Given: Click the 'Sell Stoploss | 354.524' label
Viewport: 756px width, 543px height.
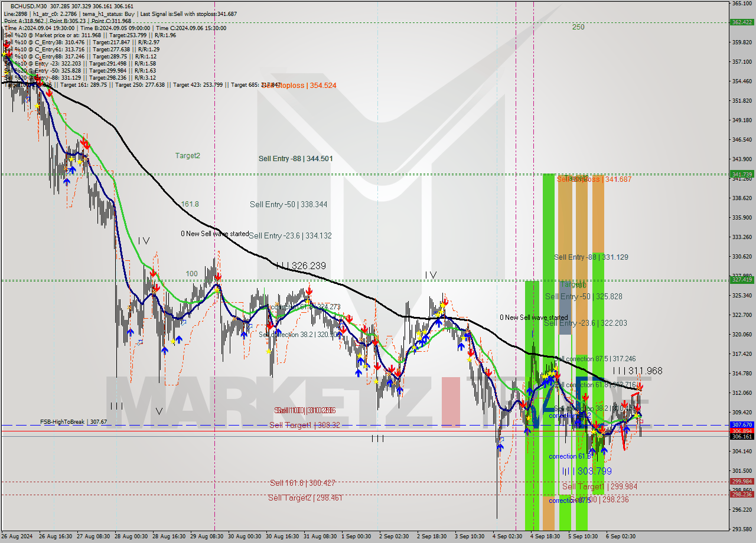Looking at the screenshot, I should click(x=299, y=86).
